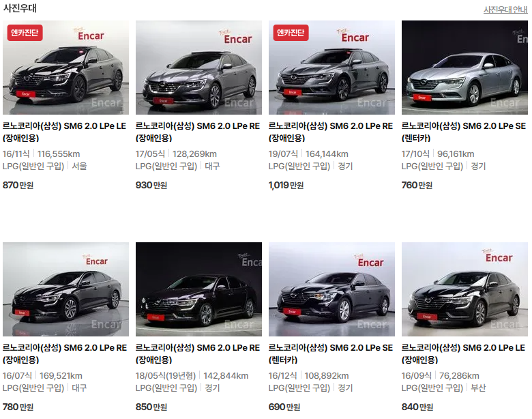Click the mileage text 108,892km
The height and width of the screenshot is (419, 532).
pos(327,376)
